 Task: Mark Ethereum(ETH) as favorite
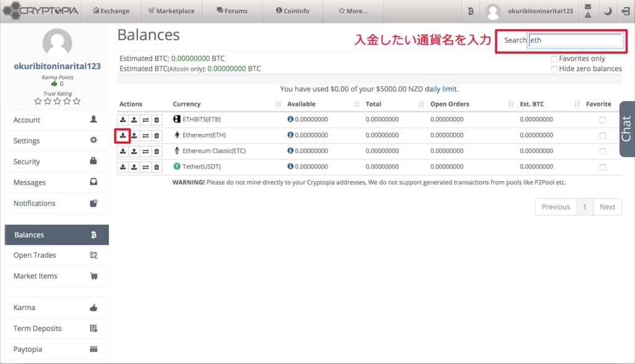tap(603, 136)
